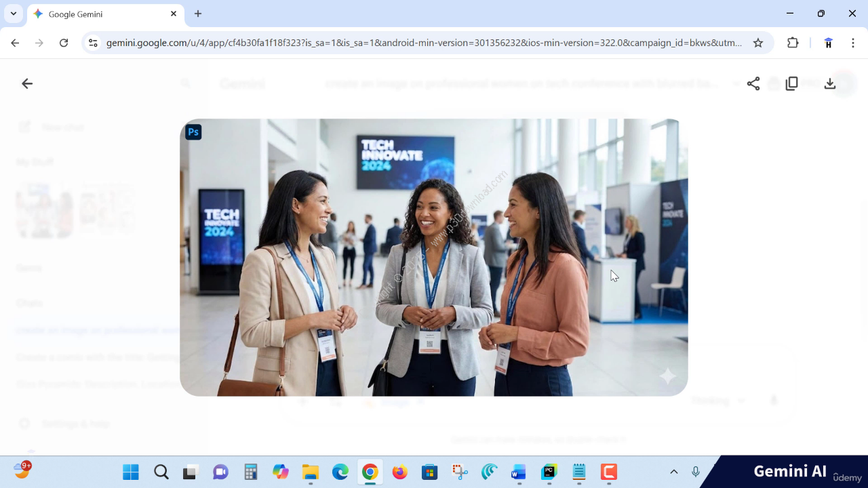Viewport: 868px width, 488px height.
Task: Show hidden system tray icons
Action: (x=673, y=472)
